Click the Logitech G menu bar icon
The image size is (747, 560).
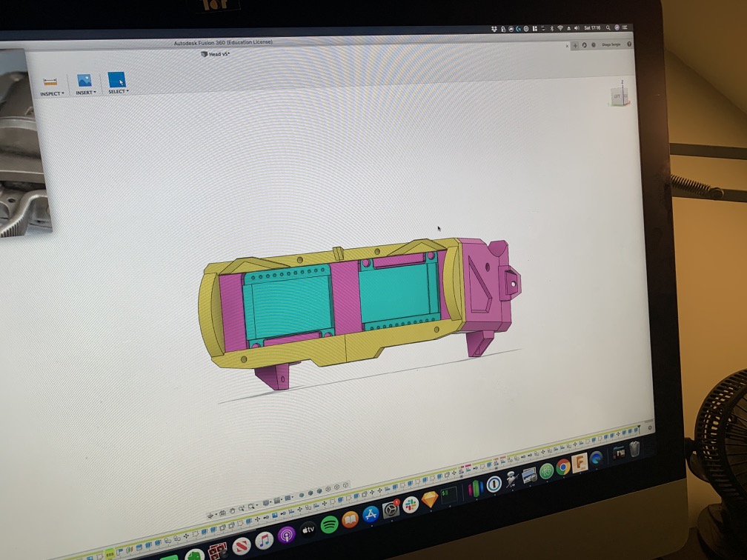tap(518, 29)
